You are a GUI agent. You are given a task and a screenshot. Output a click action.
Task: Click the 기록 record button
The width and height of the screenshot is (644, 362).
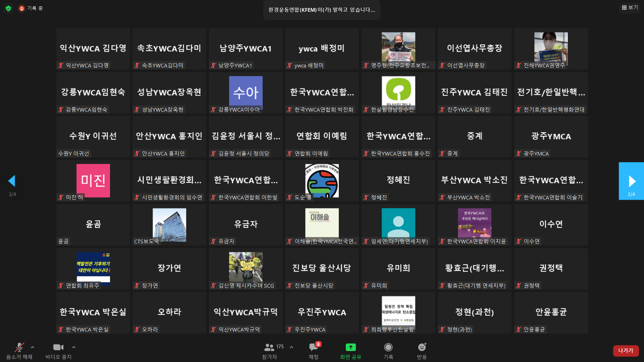(x=388, y=351)
